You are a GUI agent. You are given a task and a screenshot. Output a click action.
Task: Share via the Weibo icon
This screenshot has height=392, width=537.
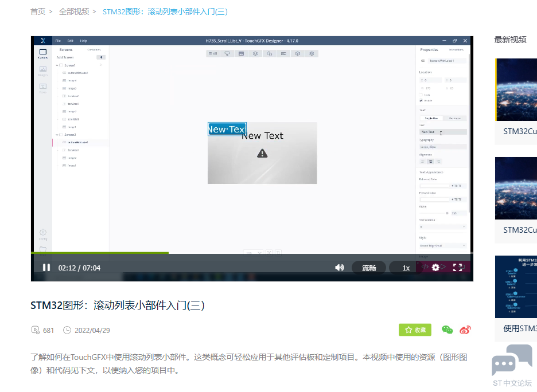(465, 330)
